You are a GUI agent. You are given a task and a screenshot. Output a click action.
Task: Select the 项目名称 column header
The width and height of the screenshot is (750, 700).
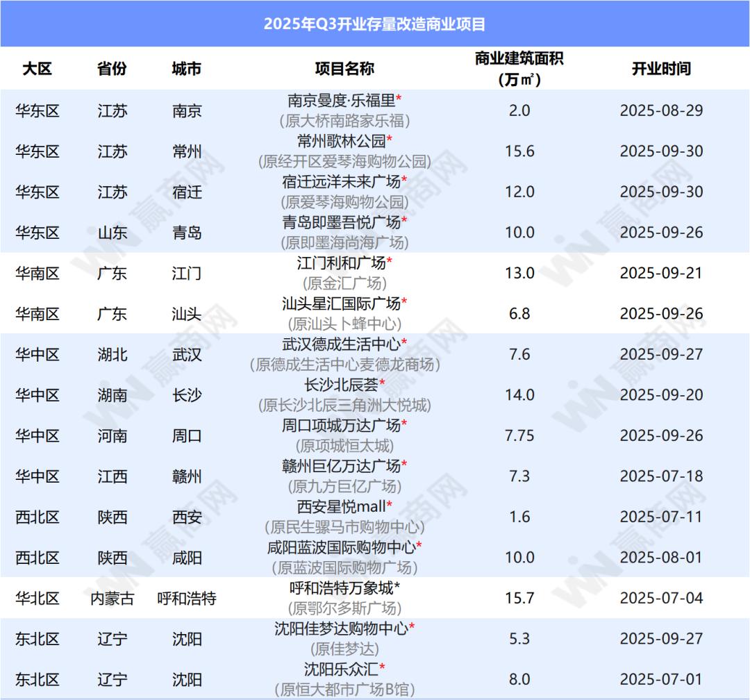tap(344, 69)
